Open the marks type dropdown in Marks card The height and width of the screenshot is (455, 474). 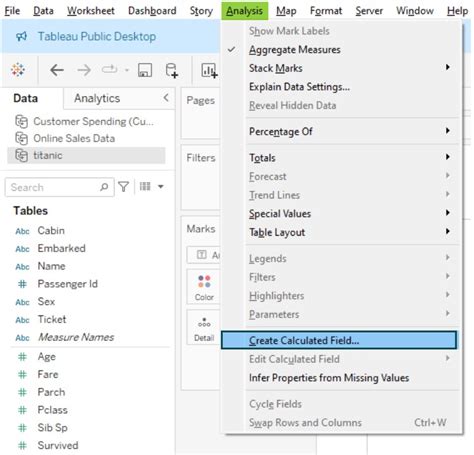pyautogui.click(x=203, y=255)
